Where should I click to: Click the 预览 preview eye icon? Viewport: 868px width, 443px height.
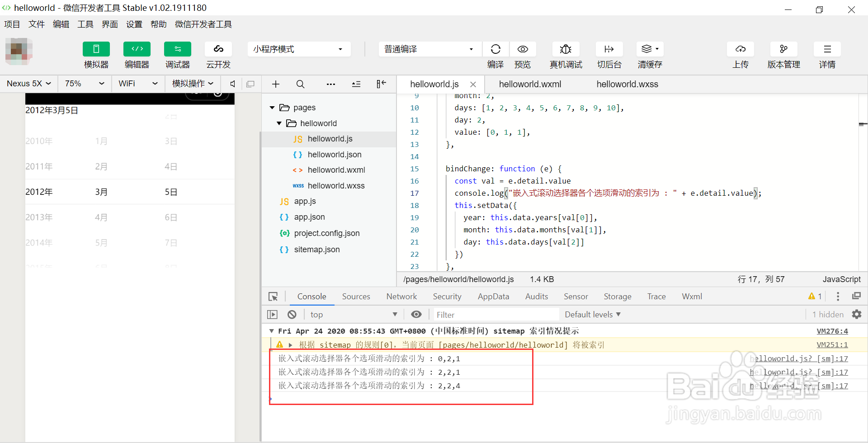(x=523, y=49)
